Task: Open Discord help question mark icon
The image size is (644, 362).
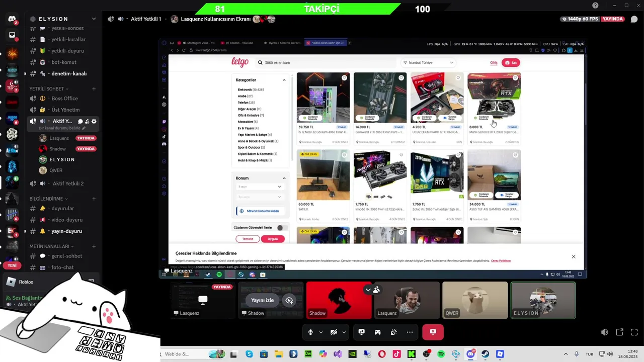Action: 595,6
